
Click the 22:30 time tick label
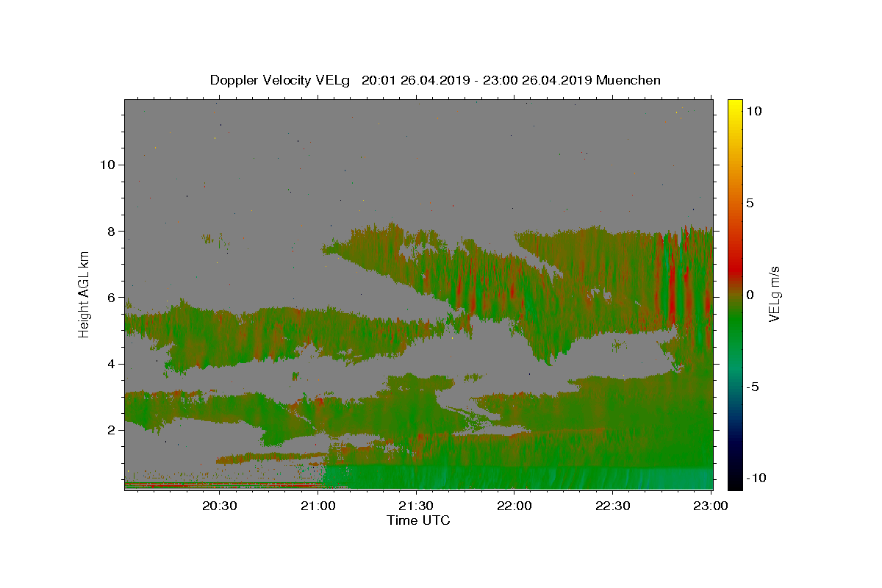612,506
